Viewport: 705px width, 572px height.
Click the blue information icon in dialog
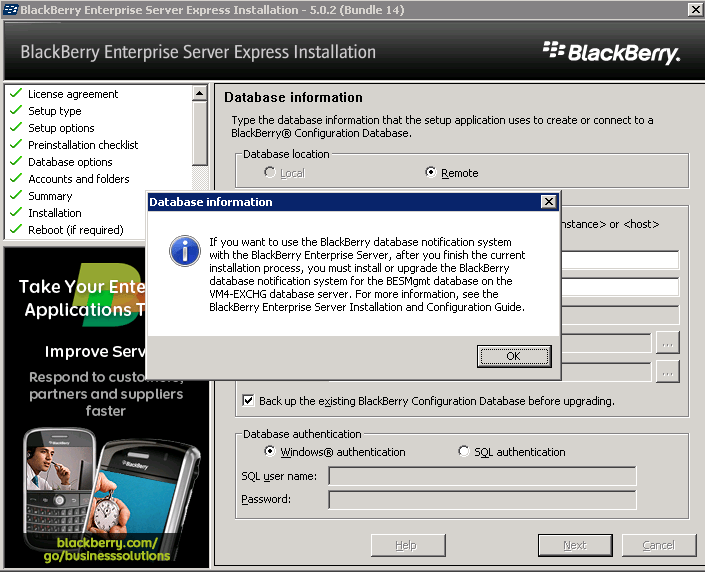(185, 250)
